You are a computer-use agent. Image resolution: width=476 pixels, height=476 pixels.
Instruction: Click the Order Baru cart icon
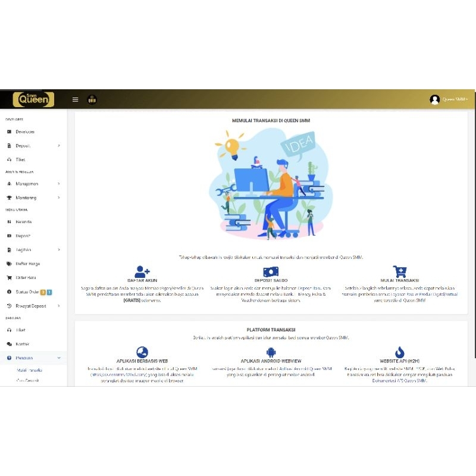pyautogui.click(x=9, y=277)
